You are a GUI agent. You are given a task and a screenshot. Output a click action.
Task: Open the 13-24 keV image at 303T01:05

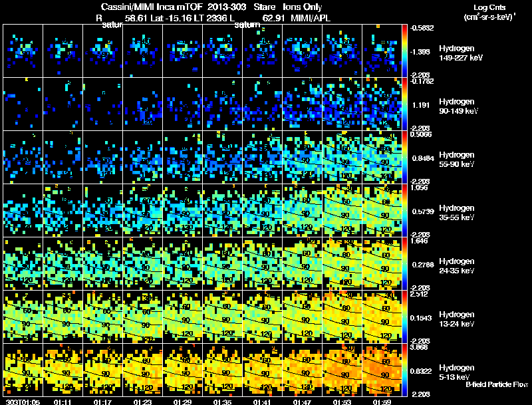point(23,317)
